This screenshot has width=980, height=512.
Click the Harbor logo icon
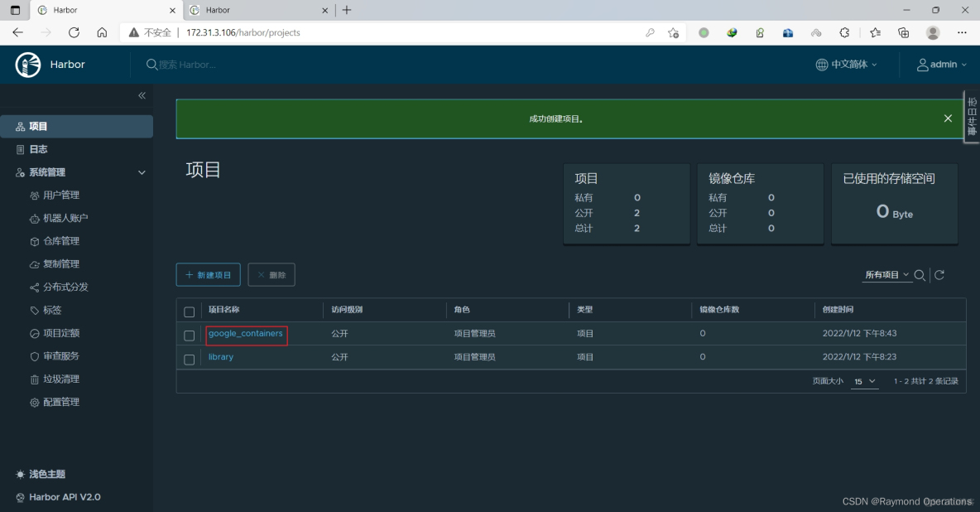point(28,65)
